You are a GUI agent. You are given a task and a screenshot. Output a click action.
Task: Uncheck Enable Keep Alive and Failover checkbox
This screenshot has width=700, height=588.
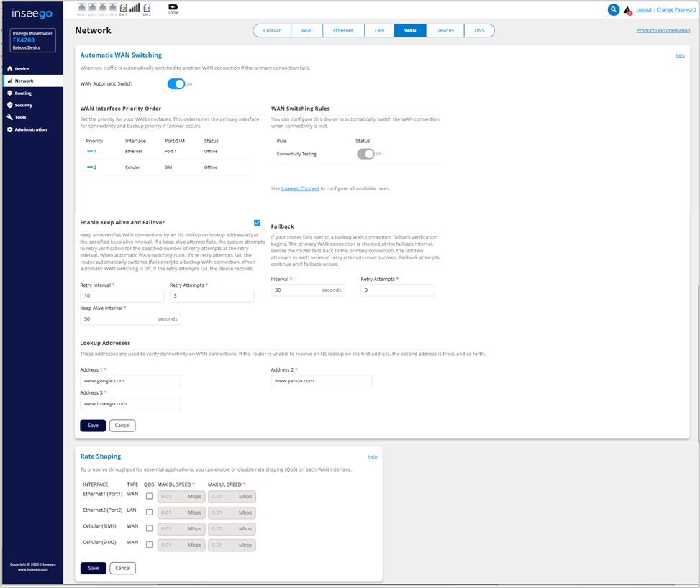(257, 223)
